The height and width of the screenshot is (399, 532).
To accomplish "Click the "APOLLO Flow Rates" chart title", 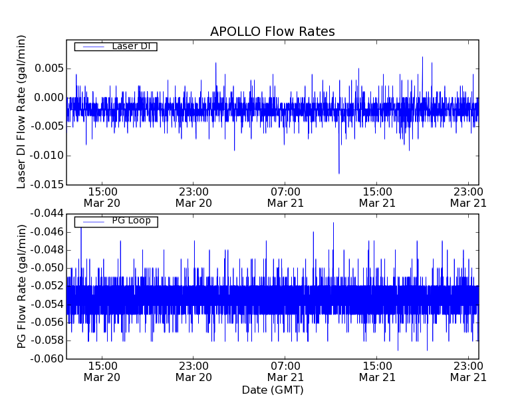I will pyautogui.click(x=272, y=32).
